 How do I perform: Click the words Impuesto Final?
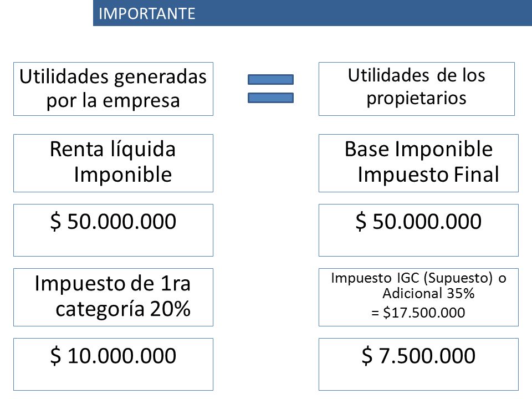[428, 175]
